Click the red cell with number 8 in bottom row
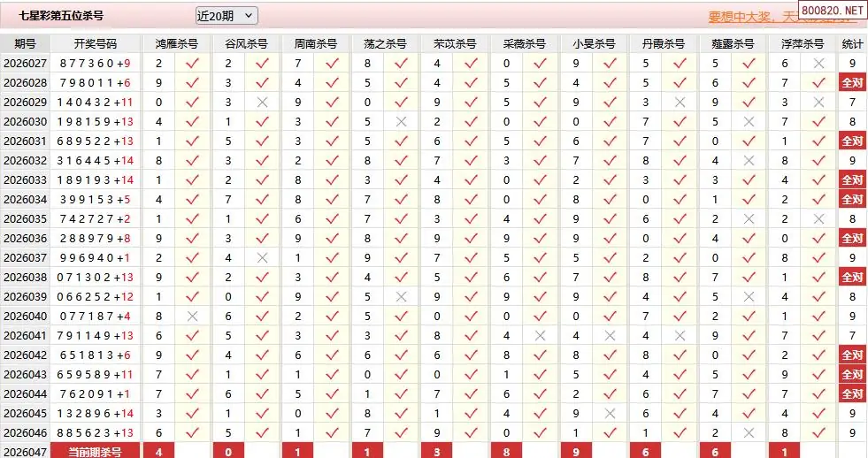Screen dimensions: 868x458 [506, 452]
